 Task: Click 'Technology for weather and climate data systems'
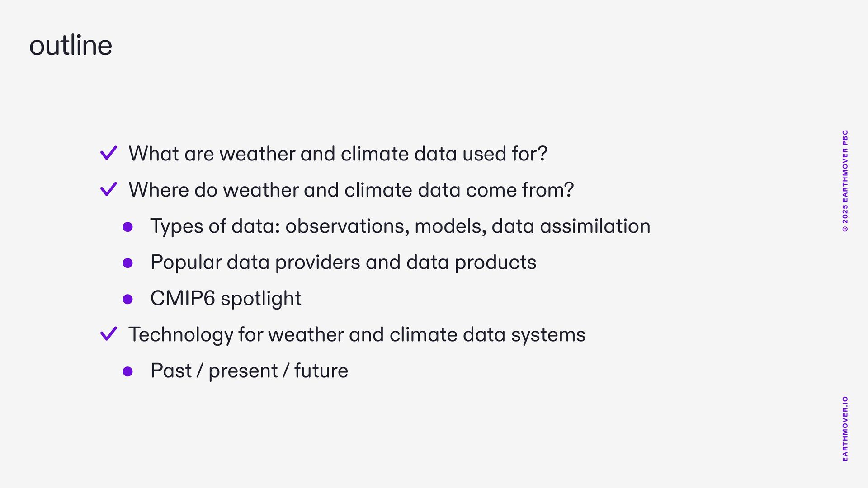pyautogui.click(x=357, y=335)
